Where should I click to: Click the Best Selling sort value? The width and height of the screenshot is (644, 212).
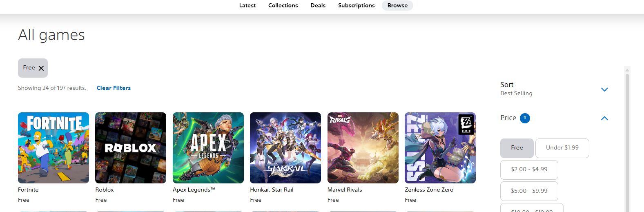click(516, 93)
